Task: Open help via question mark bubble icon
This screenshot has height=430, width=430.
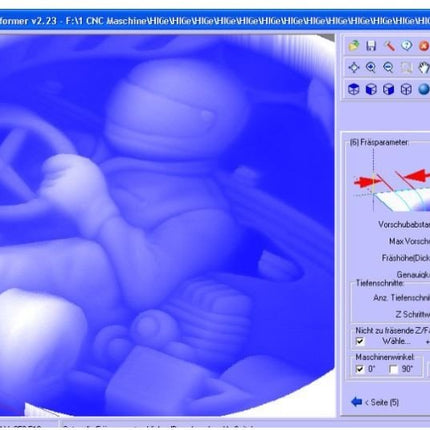Action: pyautogui.click(x=406, y=45)
